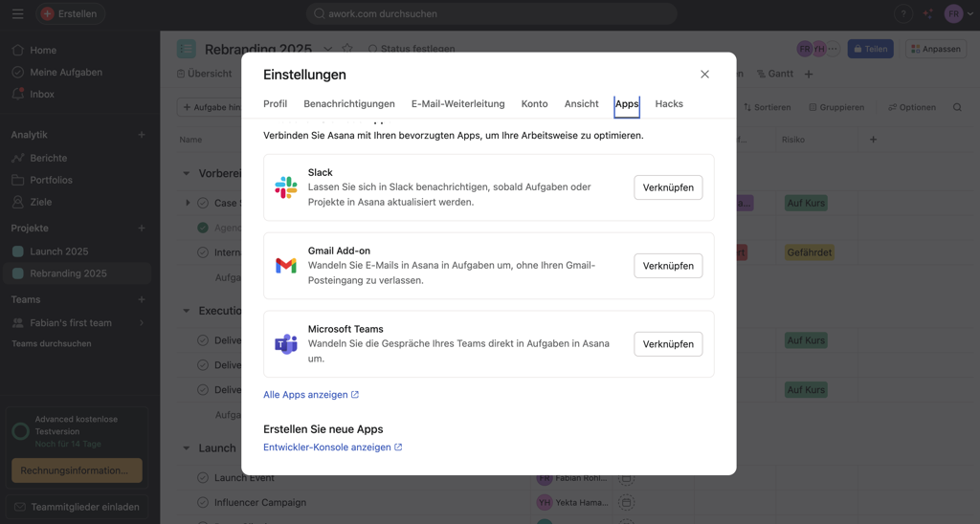Switch to Hacks tab
Screen dimensions: 980x524
(x=669, y=103)
